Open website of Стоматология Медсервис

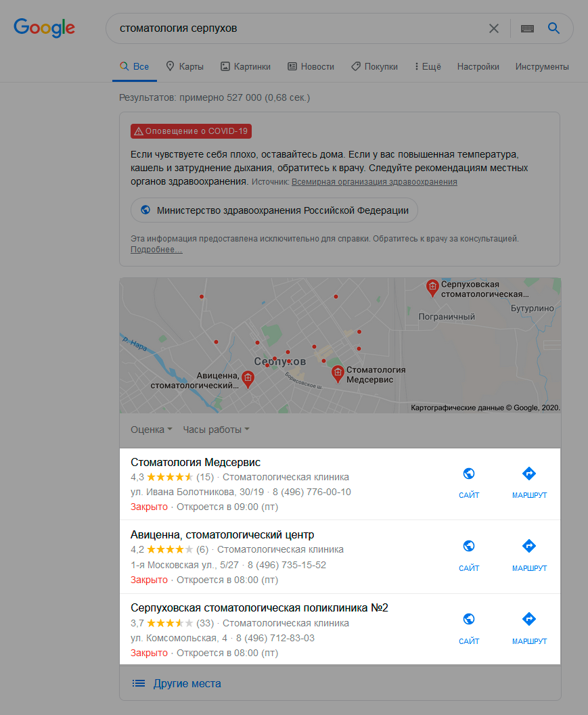(469, 482)
